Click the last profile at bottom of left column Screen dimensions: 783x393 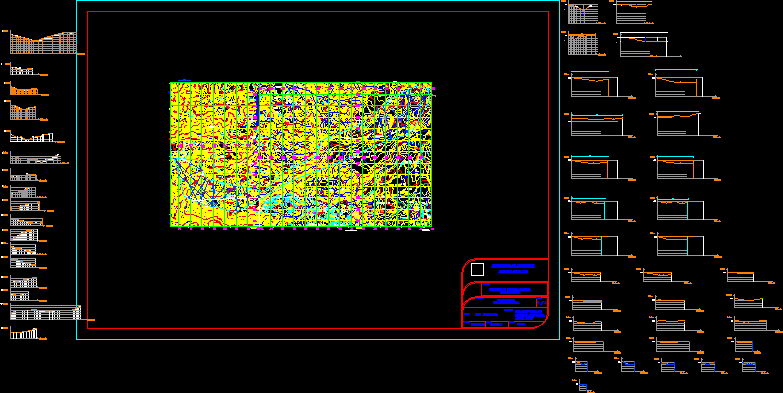click(x=24, y=334)
